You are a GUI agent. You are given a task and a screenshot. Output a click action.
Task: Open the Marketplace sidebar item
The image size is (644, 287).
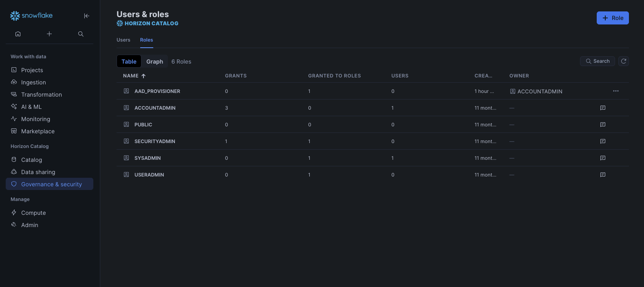(x=37, y=131)
